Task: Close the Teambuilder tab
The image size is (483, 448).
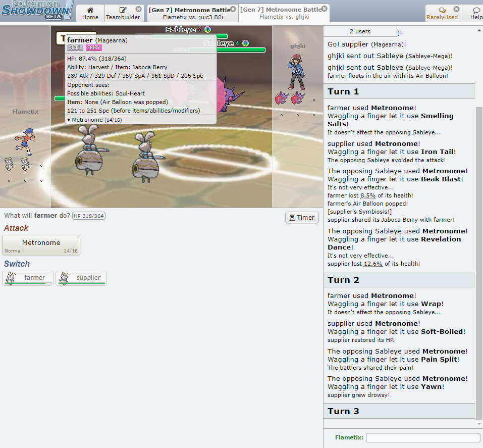Action: click(x=139, y=9)
